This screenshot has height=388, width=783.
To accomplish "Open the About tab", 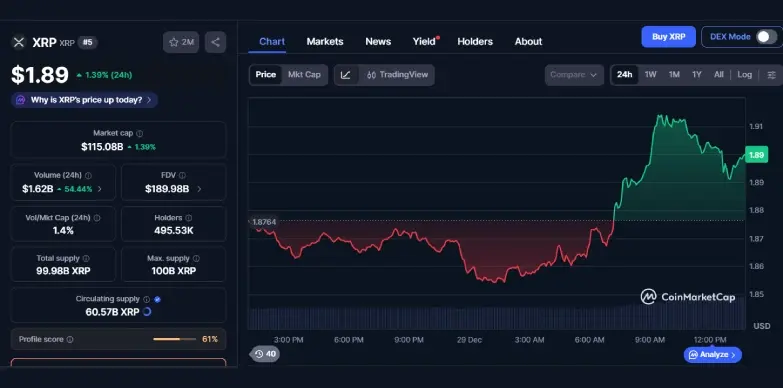I will (x=528, y=41).
